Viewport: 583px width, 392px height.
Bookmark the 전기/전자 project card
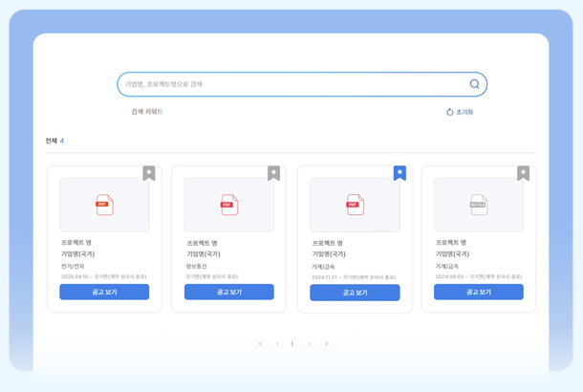point(149,173)
